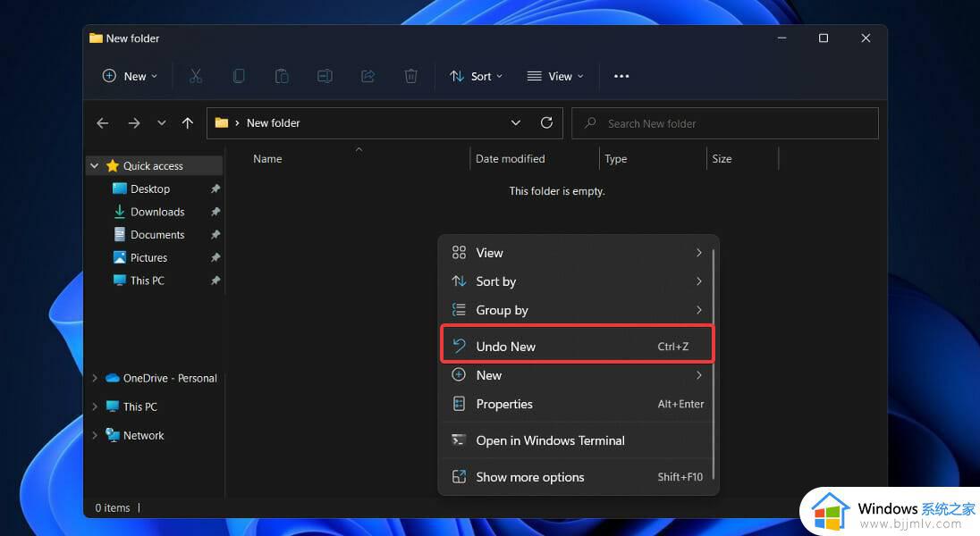The width and height of the screenshot is (980, 536).
Task: Click the Cut scissors icon in toolbar
Action: point(196,76)
